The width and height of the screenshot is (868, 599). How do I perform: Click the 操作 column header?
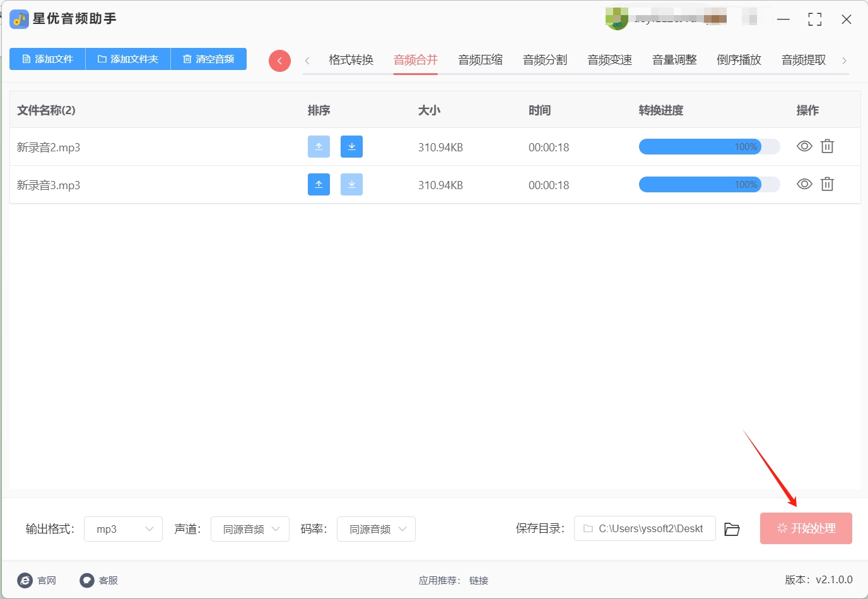click(808, 110)
